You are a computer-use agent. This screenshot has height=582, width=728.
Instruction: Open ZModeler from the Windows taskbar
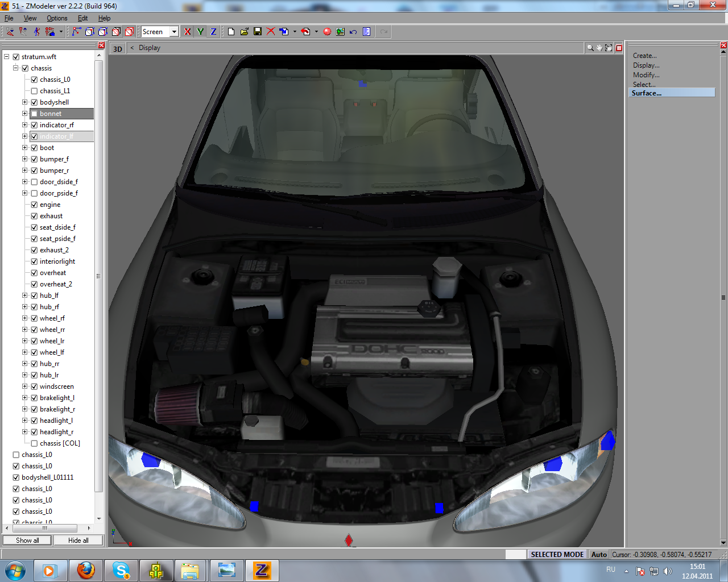pos(262,570)
